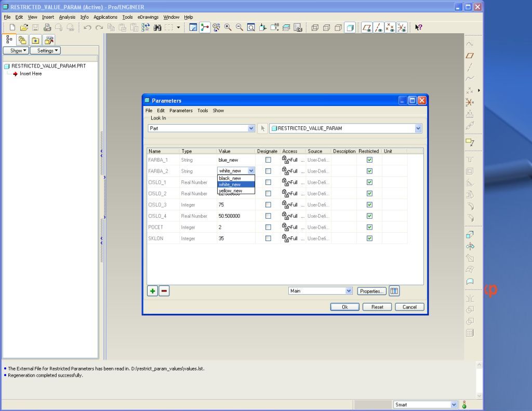Image resolution: width=532 pixels, height=411 pixels.
Task: Delete parameter with red minus button
Action: click(x=164, y=291)
